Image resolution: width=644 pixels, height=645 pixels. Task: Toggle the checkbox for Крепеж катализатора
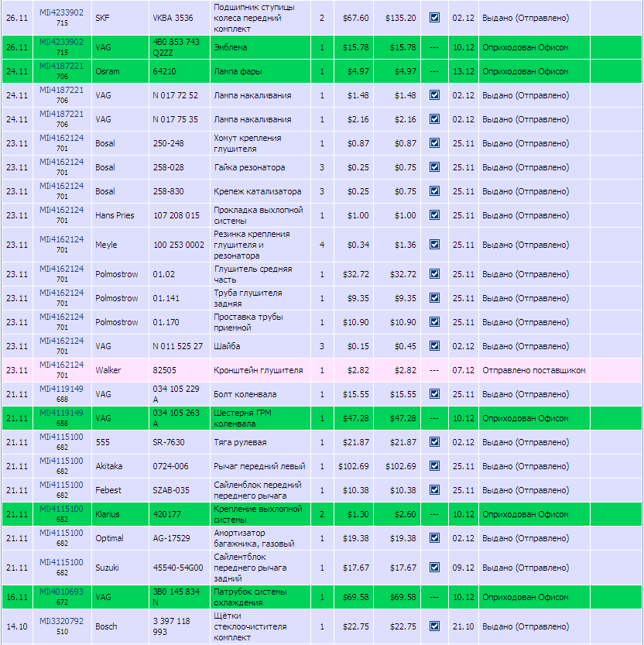[x=434, y=190]
